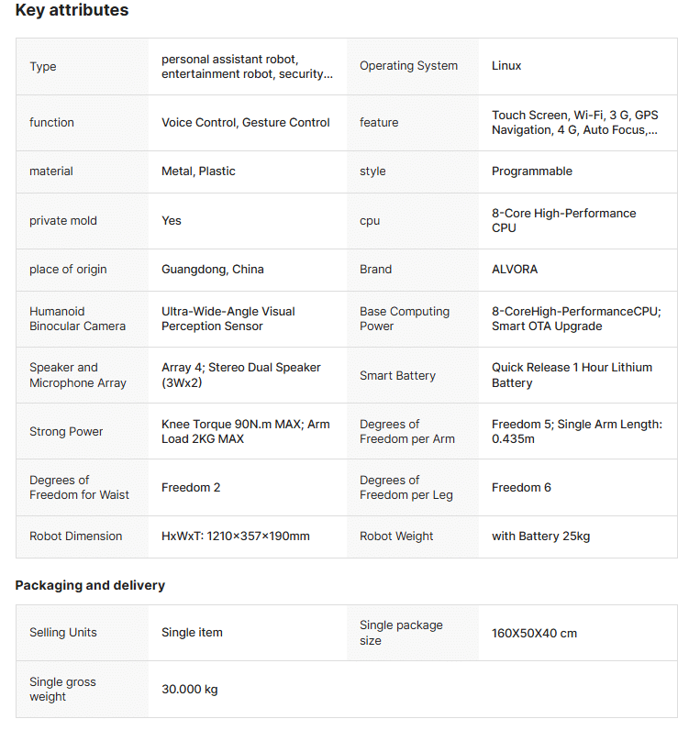Image resolution: width=700 pixels, height=730 pixels.
Task: Click the Smart OTA Upgrade value cell
Action: (576, 318)
